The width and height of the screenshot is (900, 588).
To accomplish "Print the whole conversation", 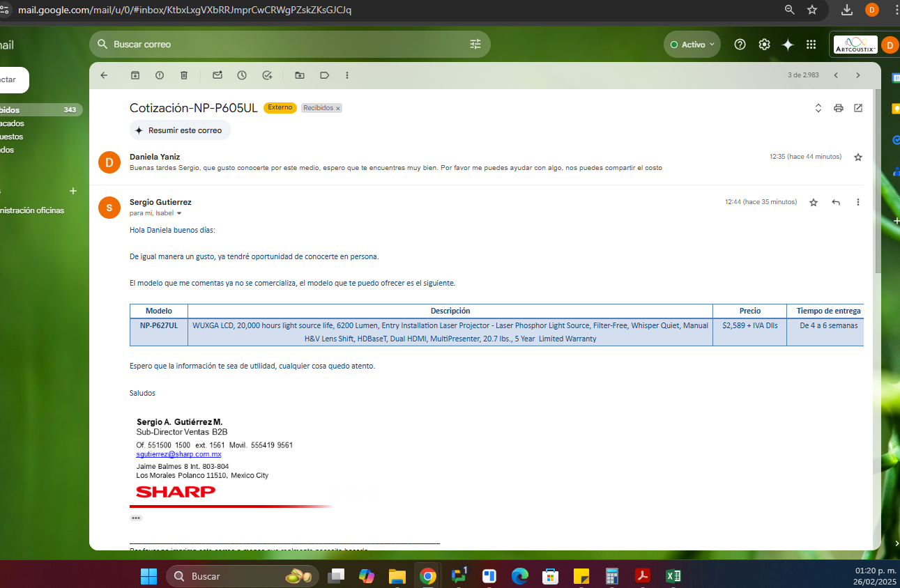I will coord(839,108).
